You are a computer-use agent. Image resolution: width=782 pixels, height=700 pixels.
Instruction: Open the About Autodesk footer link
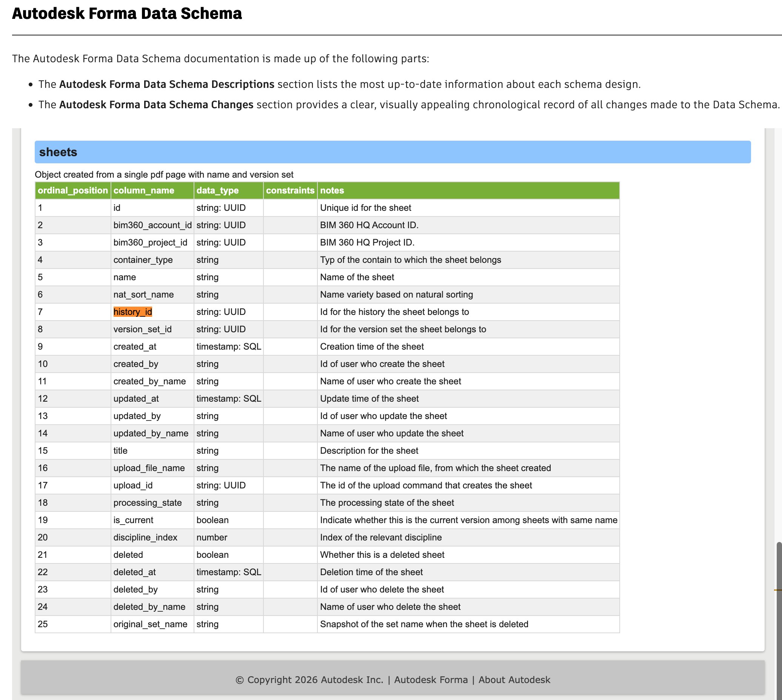(514, 680)
